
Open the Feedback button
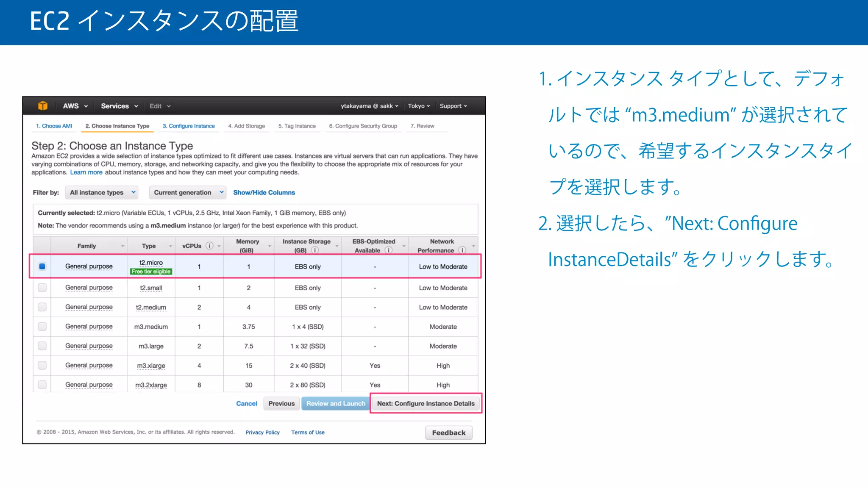[x=448, y=433]
